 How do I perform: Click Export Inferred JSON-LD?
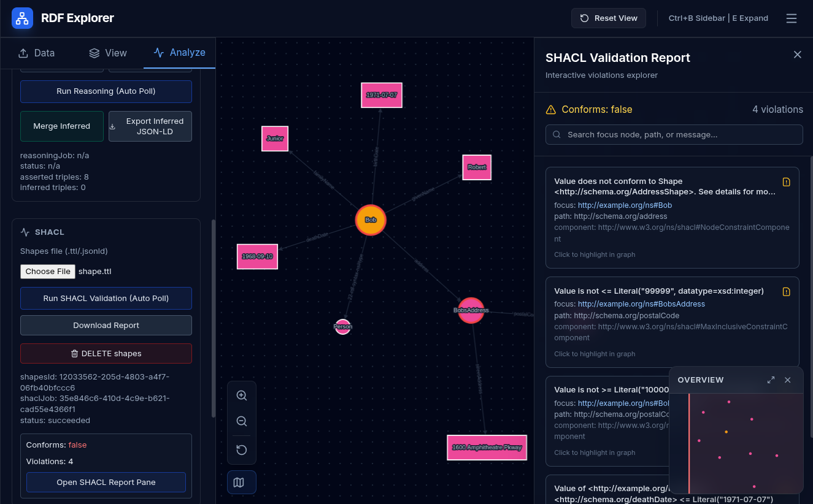click(150, 126)
